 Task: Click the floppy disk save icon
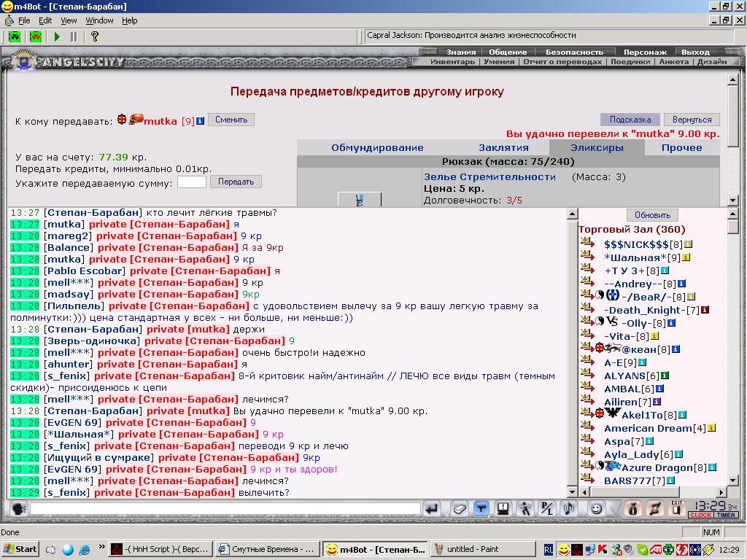click(503, 509)
